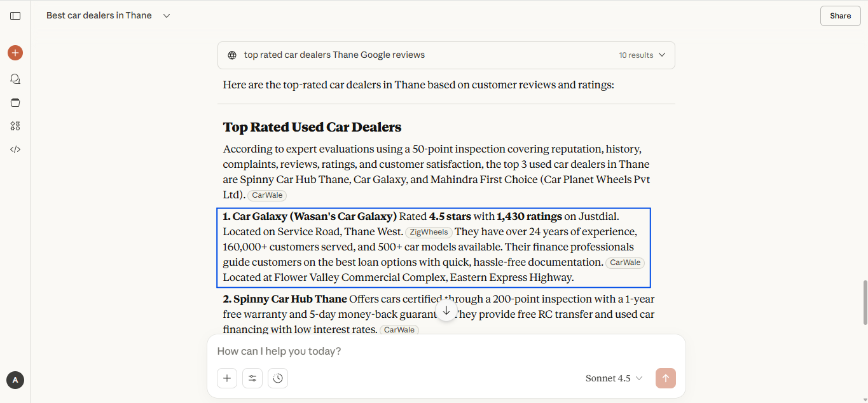
Task: Click the message input field
Action: pos(445,351)
